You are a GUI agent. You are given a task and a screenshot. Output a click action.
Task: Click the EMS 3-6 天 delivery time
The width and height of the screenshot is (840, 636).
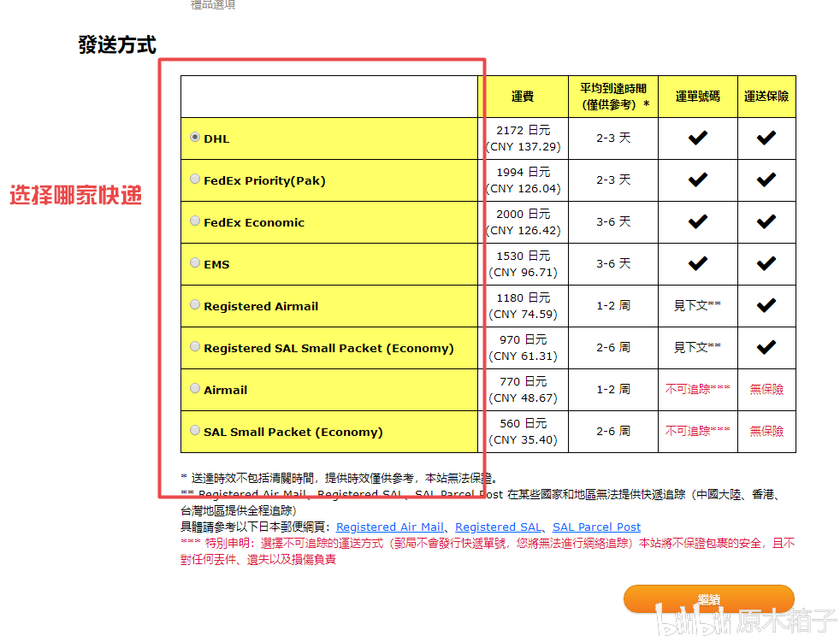tap(613, 263)
